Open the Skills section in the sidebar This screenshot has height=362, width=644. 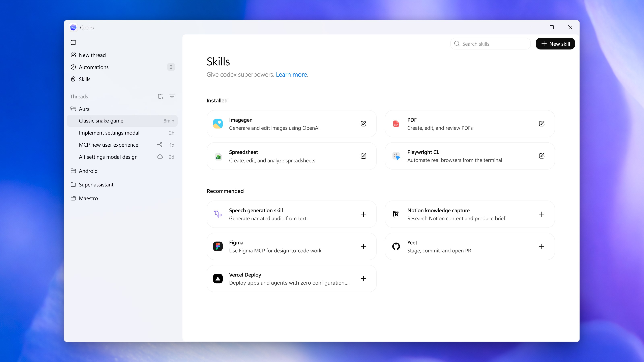(85, 79)
